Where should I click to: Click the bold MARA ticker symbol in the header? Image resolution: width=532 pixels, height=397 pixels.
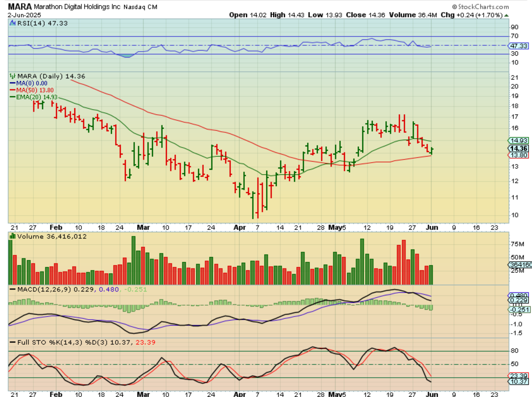(x=20, y=6)
